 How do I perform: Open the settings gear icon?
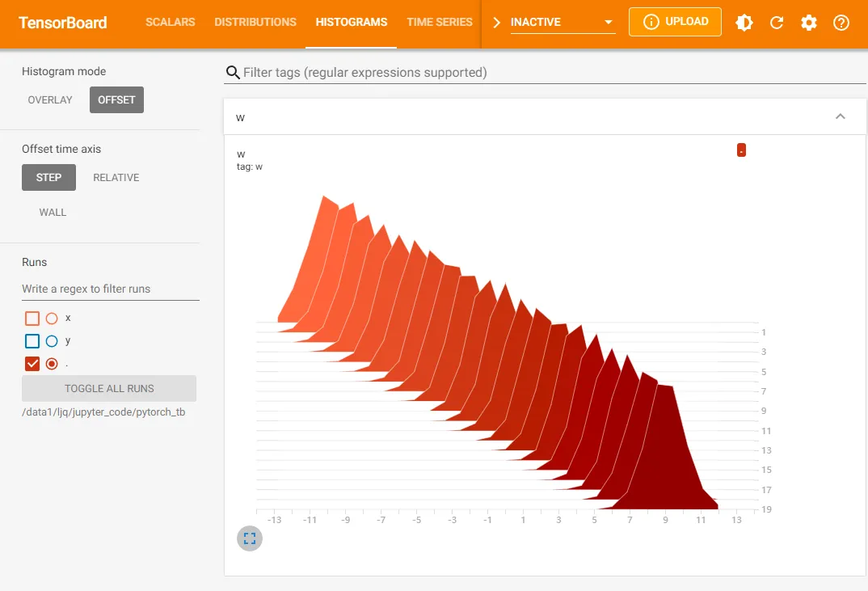[809, 22]
